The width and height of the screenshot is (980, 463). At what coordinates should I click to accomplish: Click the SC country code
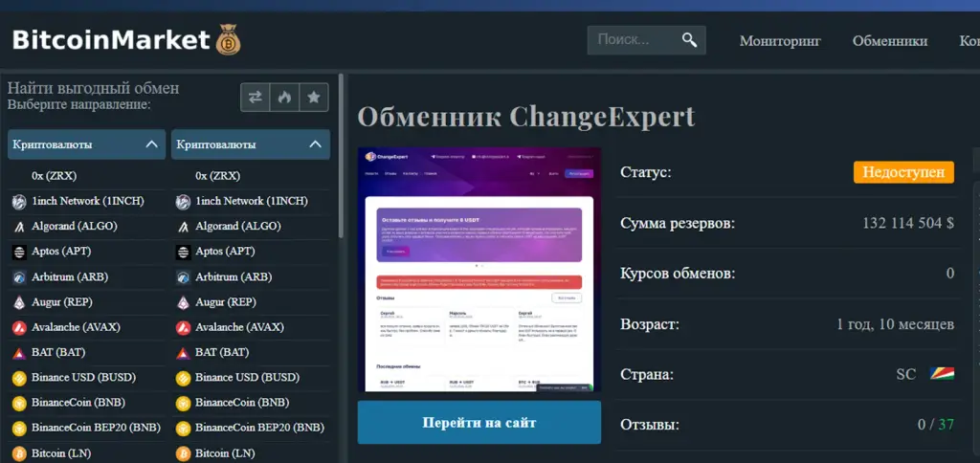tap(906, 375)
